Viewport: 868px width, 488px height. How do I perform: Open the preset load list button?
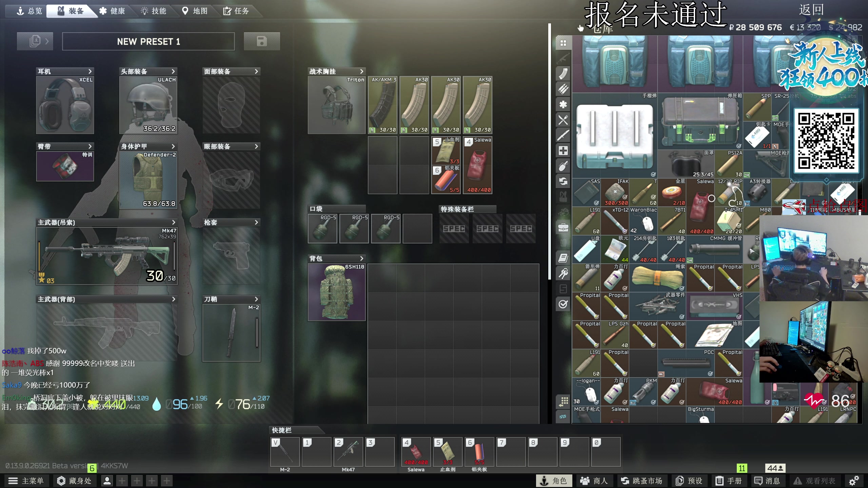pyautogui.click(x=35, y=41)
